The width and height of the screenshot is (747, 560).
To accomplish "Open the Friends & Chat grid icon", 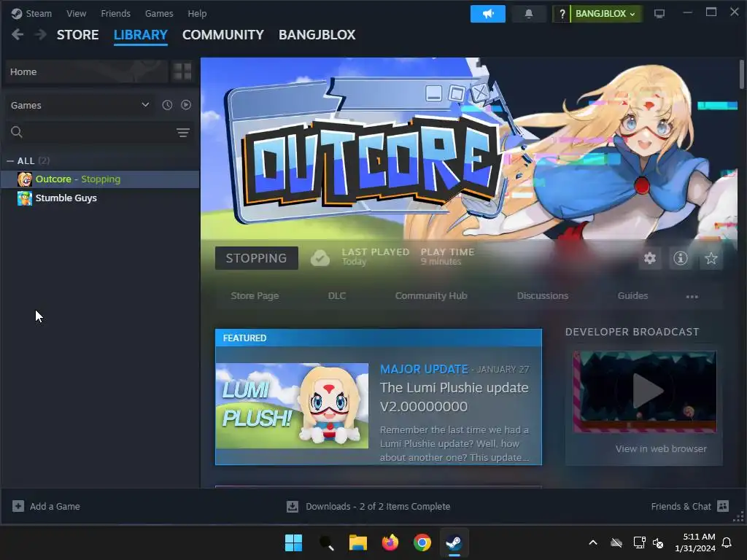I will 723,506.
